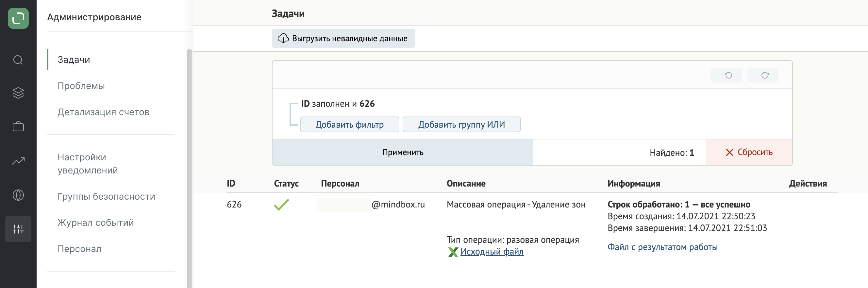The width and height of the screenshot is (868, 288).
Task: Open Журнал событий menu item
Action: pyautogui.click(x=96, y=223)
